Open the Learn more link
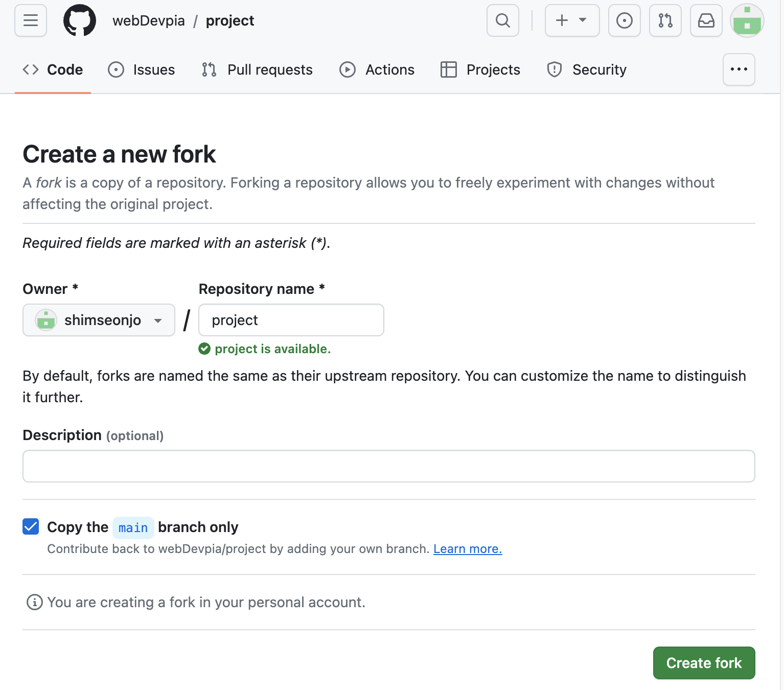The width and height of the screenshot is (784, 690). point(467,548)
